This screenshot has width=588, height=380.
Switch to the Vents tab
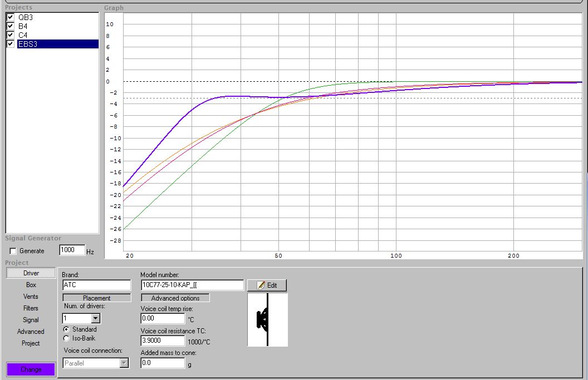pos(31,297)
